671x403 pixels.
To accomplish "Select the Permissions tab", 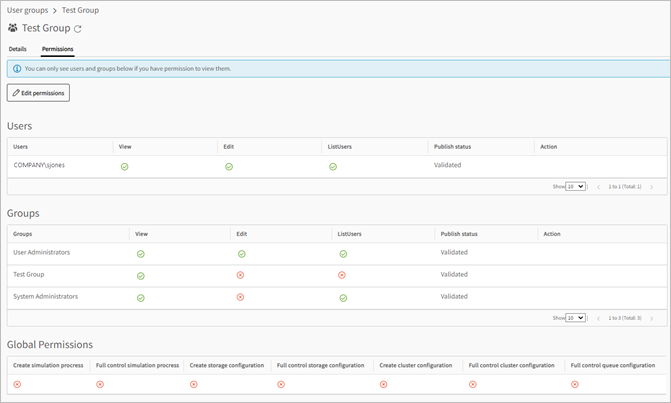I will 57,49.
